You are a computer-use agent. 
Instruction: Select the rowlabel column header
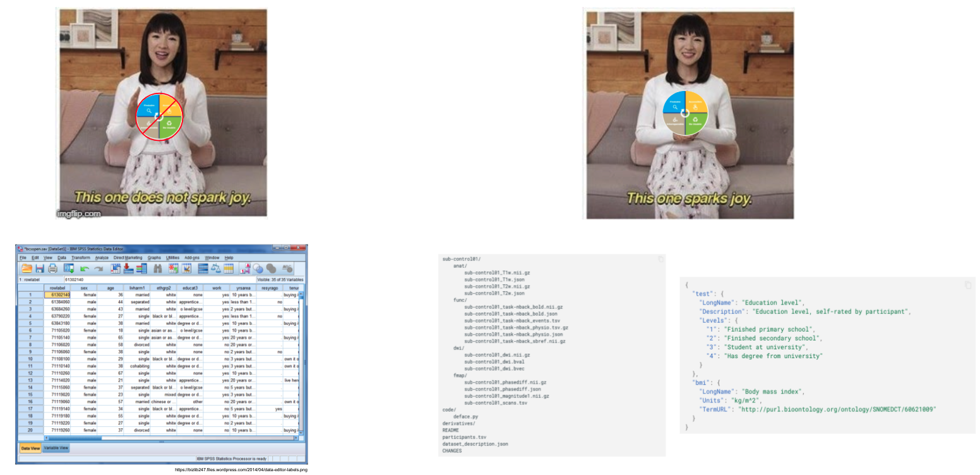point(57,287)
